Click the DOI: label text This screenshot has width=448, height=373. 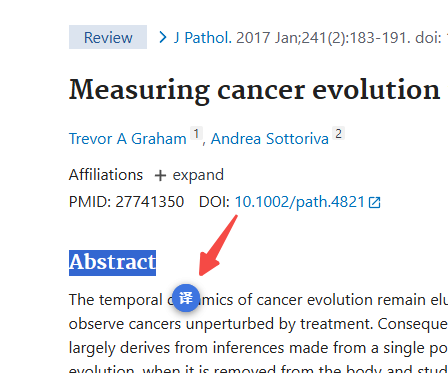214,202
